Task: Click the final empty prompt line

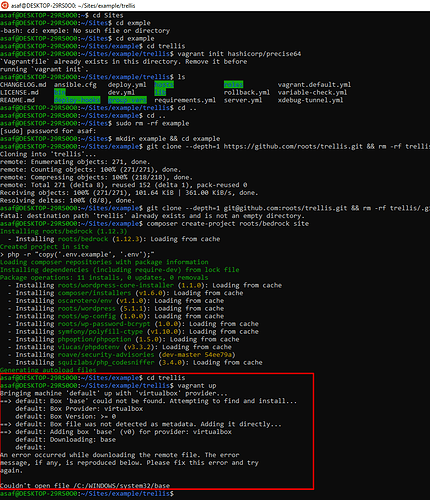Action: click(87, 493)
